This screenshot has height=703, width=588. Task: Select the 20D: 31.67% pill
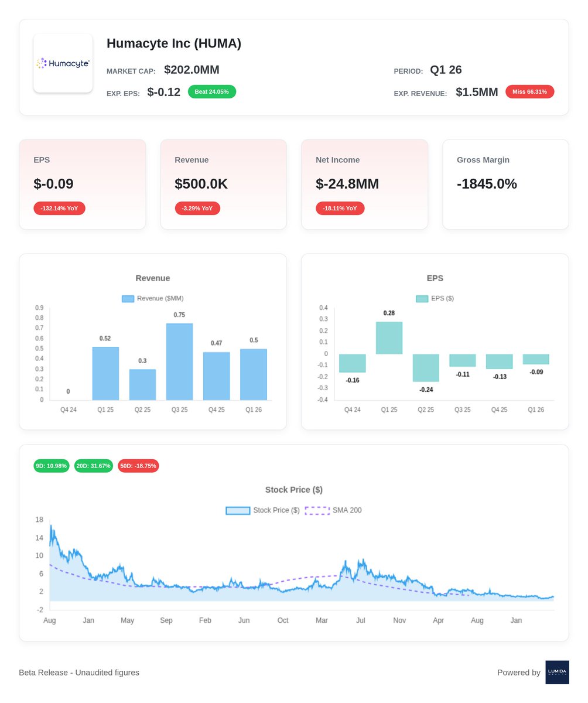click(94, 466)
